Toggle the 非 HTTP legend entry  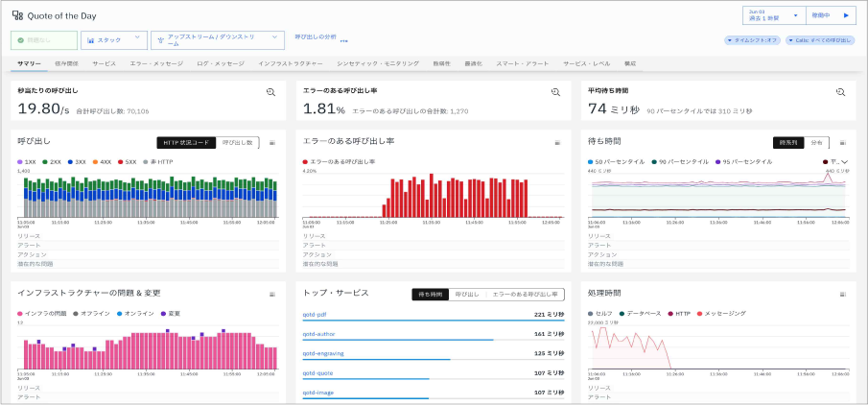(155, 162)
